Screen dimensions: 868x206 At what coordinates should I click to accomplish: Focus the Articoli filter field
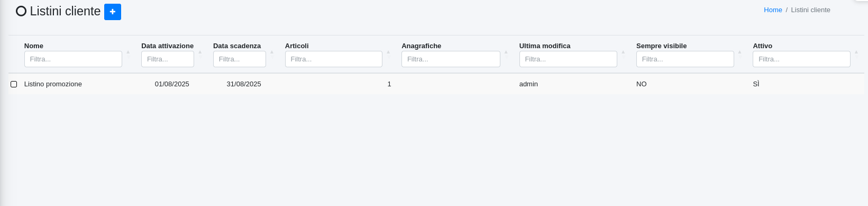point(334,59)
